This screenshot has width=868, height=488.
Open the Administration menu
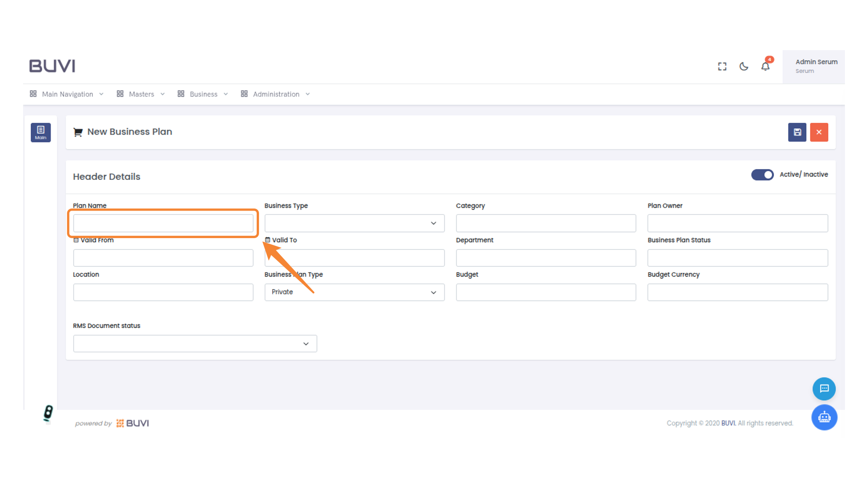click(275, 94)
